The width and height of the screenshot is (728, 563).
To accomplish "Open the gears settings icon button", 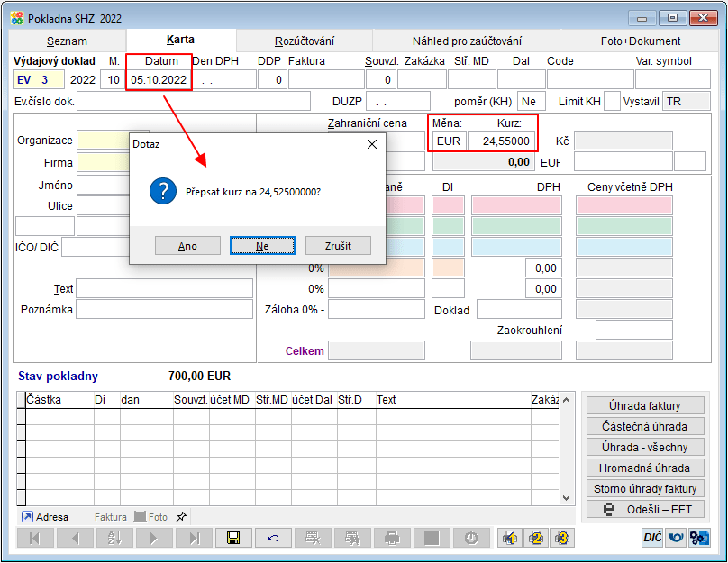I will (x=699, y=538).
